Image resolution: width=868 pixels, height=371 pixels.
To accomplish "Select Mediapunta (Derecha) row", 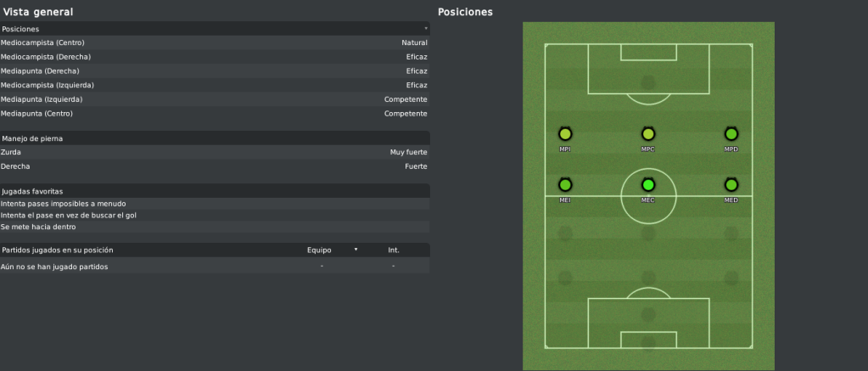I will point(215,70).
